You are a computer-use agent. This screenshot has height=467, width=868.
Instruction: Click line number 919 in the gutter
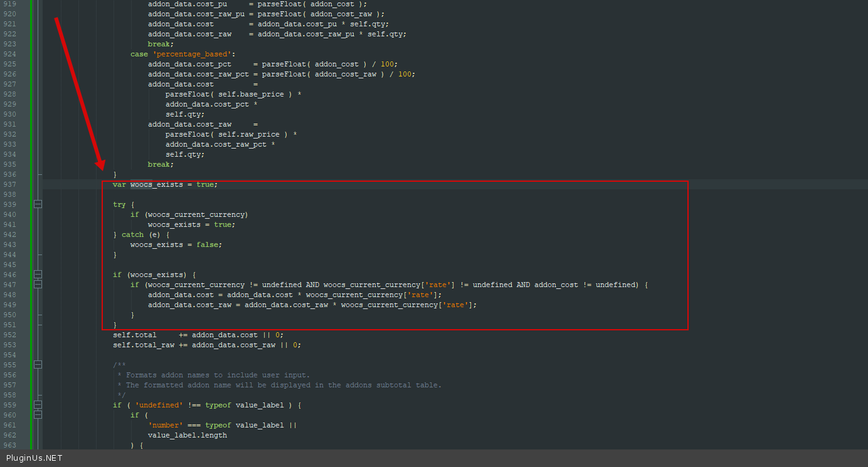(x=9, y=4)
